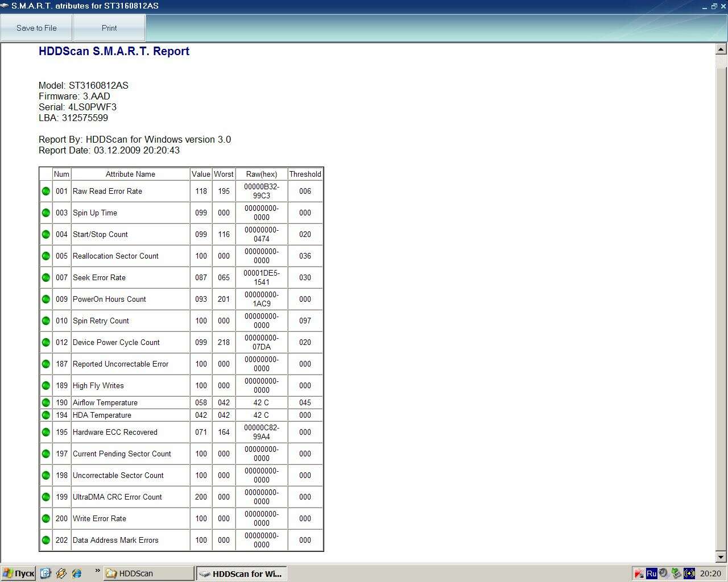Click the Worst column header
728x582 pixels.
pos(224,174)
